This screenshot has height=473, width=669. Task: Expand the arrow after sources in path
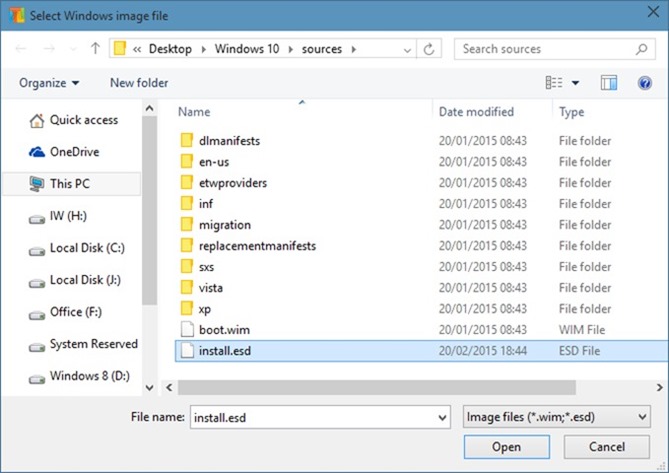354,49
